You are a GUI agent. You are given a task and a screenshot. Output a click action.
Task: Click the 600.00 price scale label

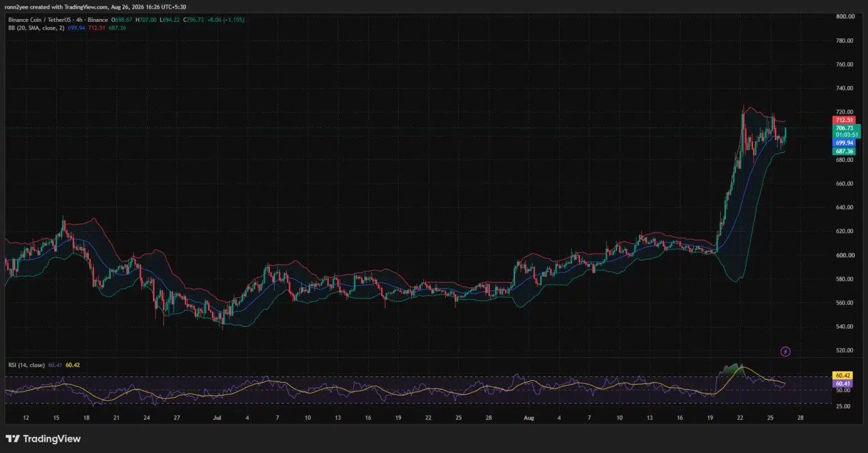coord(844,255)
